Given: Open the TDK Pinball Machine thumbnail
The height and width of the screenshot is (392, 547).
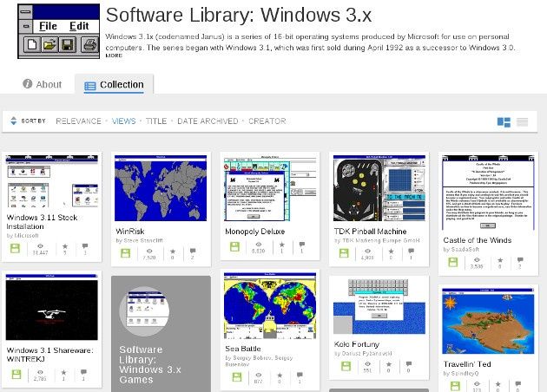Looking at the screenshot, I should coord(379,188).
